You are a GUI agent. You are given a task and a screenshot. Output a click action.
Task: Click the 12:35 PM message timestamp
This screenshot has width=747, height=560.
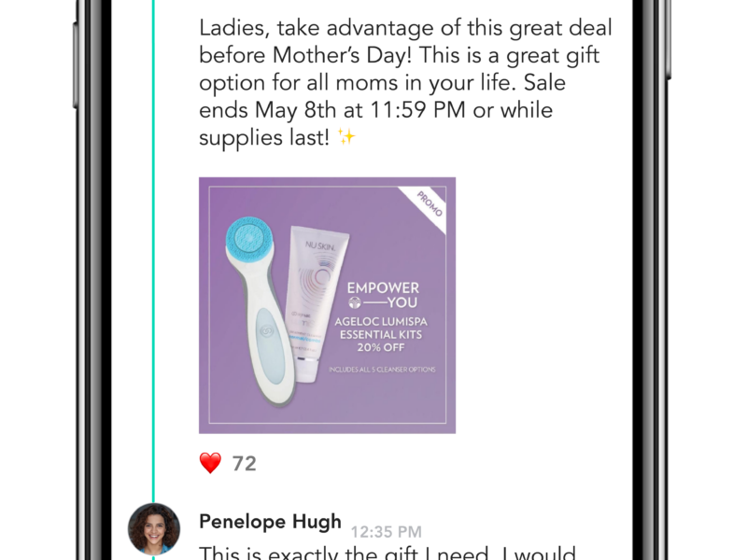tap(387, 531)
